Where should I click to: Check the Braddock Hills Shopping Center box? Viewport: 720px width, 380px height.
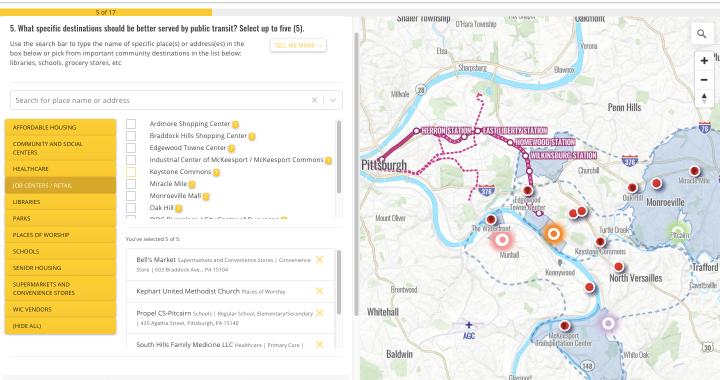coord(131,136)
